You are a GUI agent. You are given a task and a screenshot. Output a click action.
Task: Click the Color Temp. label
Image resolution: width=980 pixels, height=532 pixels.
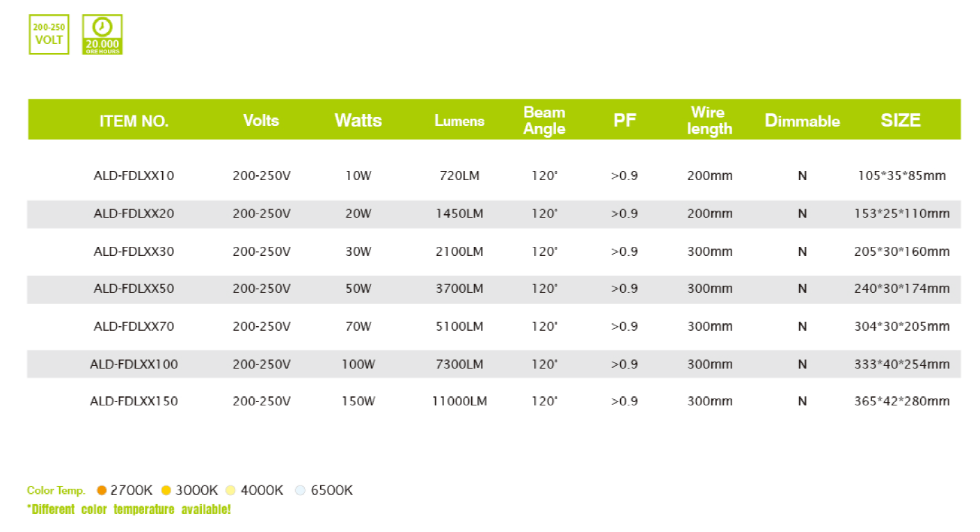56,491
